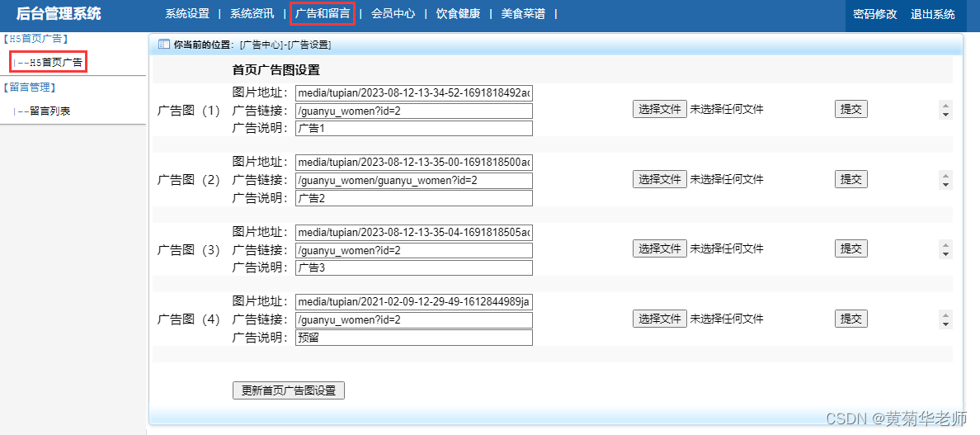Viewport: 980px width, 435px height.
Task: Click 提交 button for 广告图（2）
Action: pos(851,179)
